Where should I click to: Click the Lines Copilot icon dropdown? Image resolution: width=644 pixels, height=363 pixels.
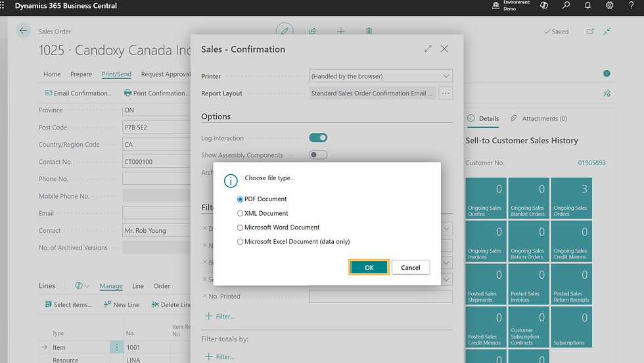click(x=82, y=285)
